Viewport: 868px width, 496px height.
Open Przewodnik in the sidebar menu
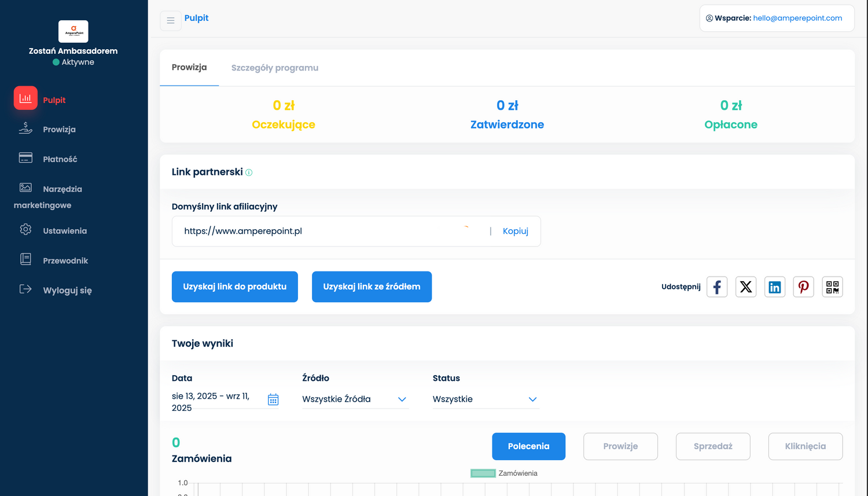65,261
